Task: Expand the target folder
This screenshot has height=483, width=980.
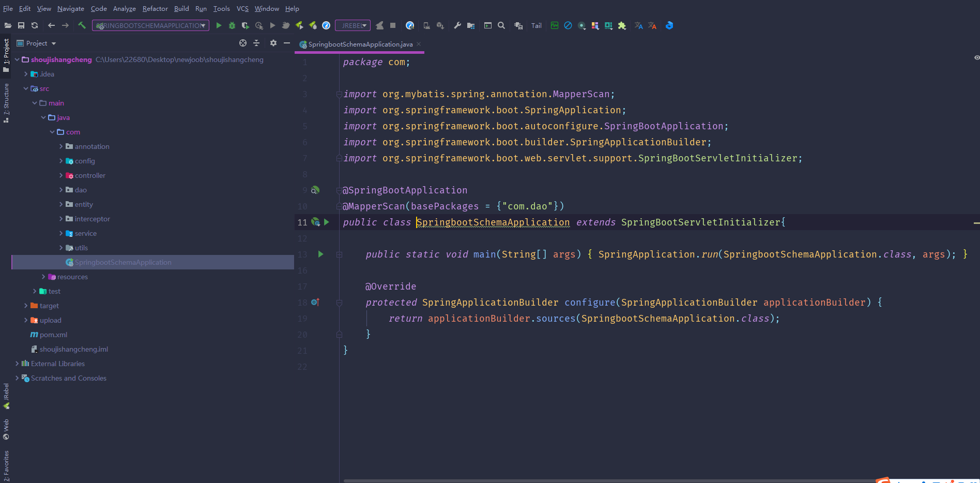Action: 26,306
